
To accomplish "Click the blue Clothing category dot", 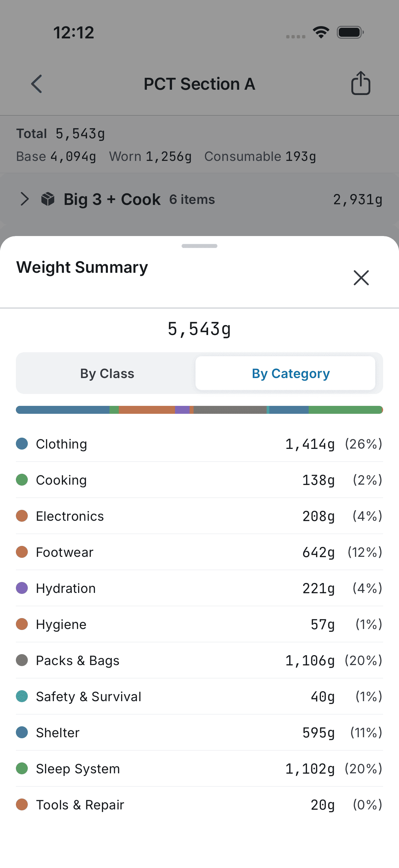I will (22, 444).
